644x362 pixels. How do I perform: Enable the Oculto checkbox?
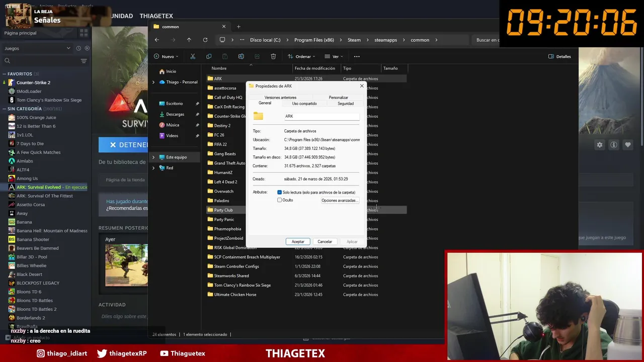coord(280,200)
